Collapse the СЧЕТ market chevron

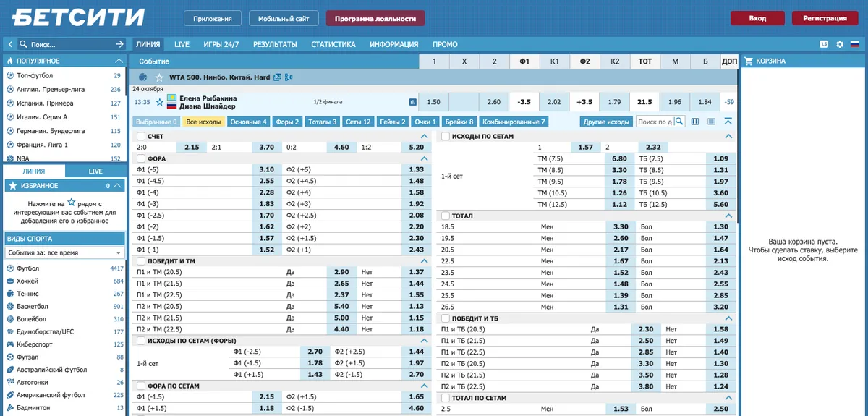424,136
